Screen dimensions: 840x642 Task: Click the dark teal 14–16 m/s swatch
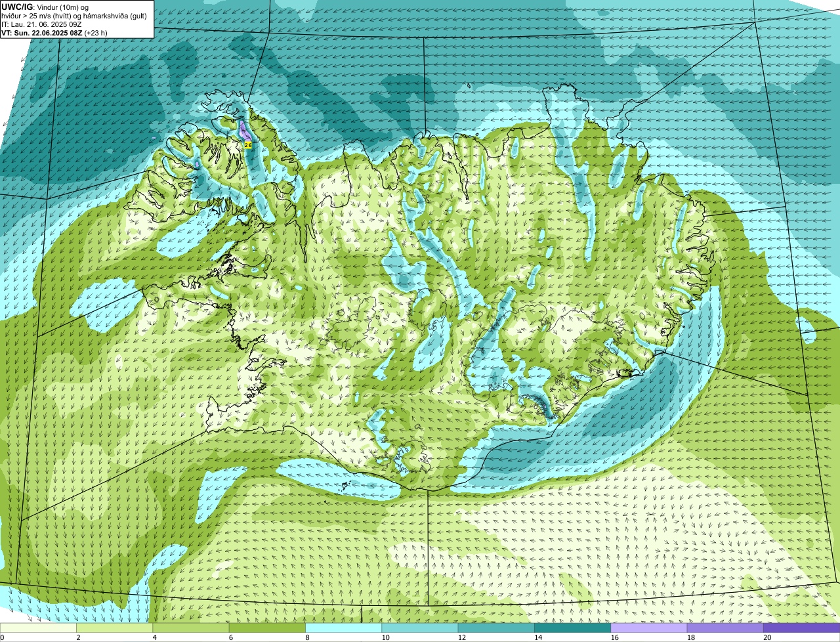point(573,628)
